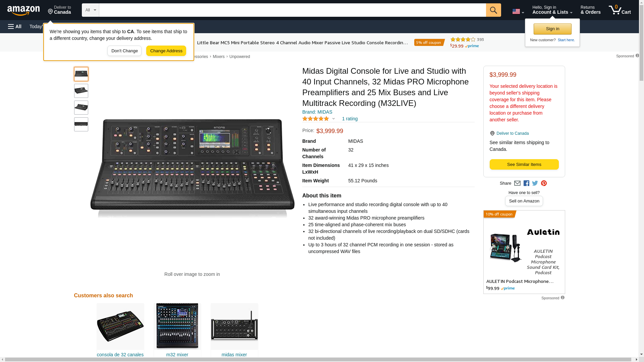
Task: Expand the star rating breakdown chevron
Action: (x=333, y=119)
